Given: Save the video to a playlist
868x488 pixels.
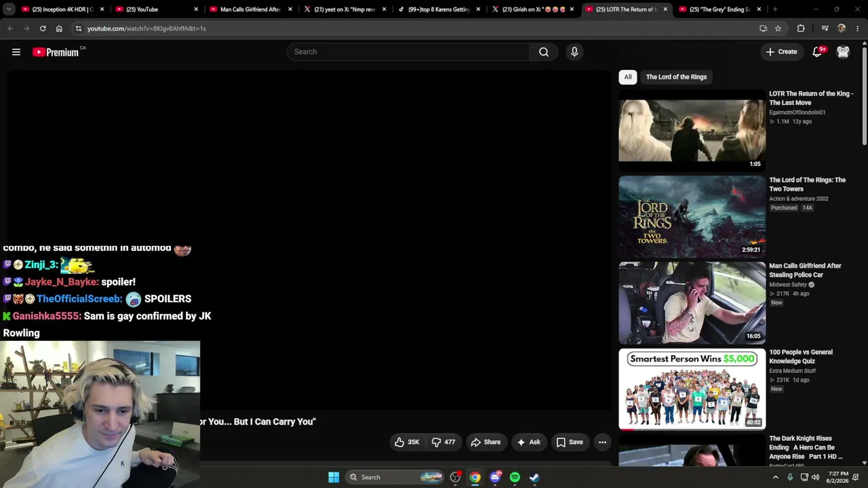Looking at the screenshot, I should click(x=570, y=443).
